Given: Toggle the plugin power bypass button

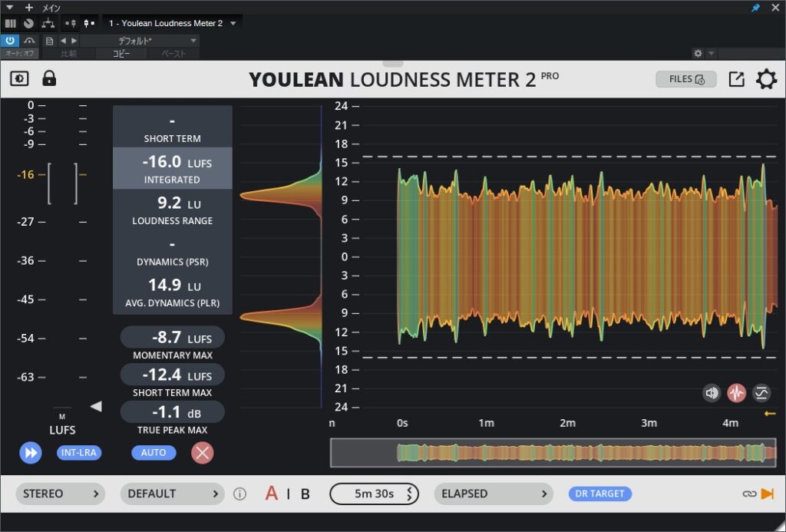Looking at the screenshot, I should [x=10, y=41].
